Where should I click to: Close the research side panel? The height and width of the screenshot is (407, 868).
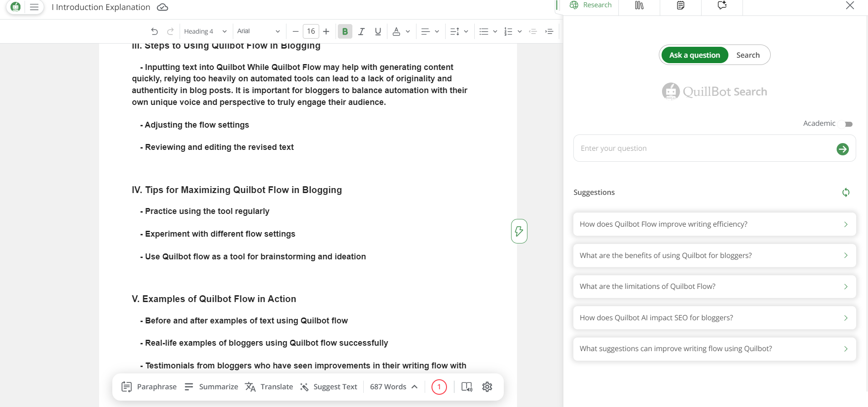pos(850,5)
